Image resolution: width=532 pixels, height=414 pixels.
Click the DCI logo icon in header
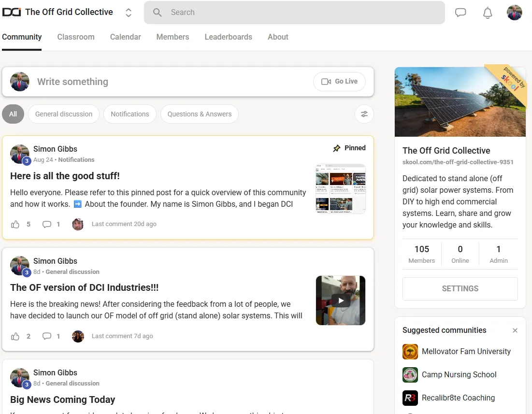pos(12,12)
